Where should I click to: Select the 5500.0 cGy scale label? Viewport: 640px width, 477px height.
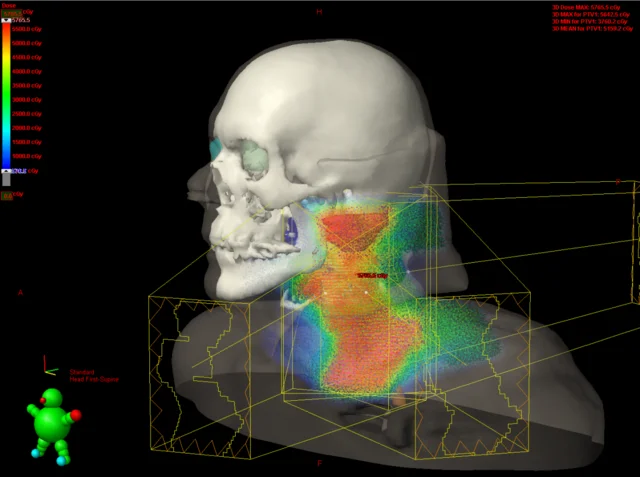[27, 29]
